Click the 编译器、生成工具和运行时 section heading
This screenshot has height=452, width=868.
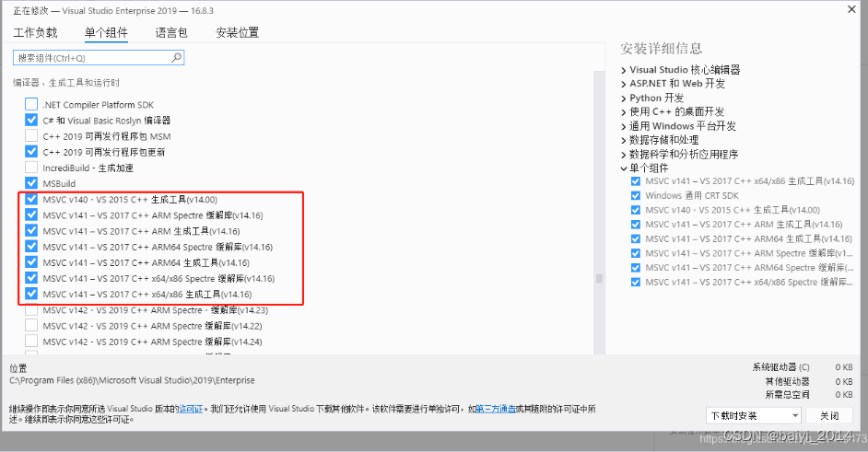click(66, 83)
